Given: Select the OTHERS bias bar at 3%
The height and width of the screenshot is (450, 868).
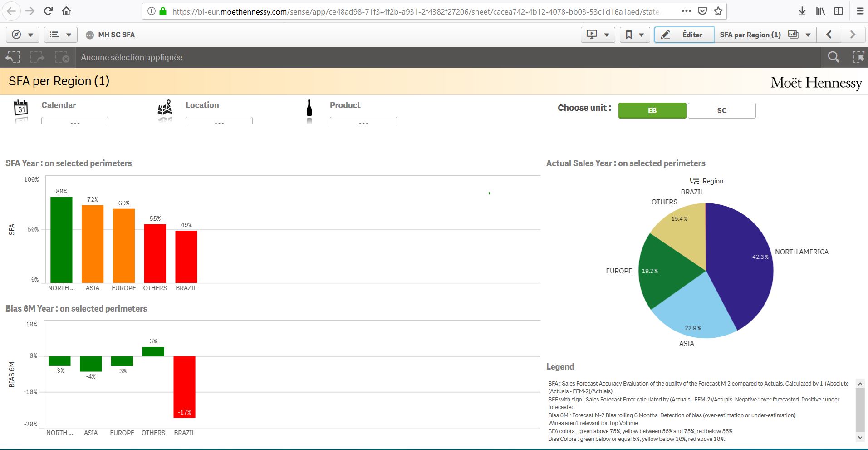Looking at the screenshot, I should (x=153, y=351).
